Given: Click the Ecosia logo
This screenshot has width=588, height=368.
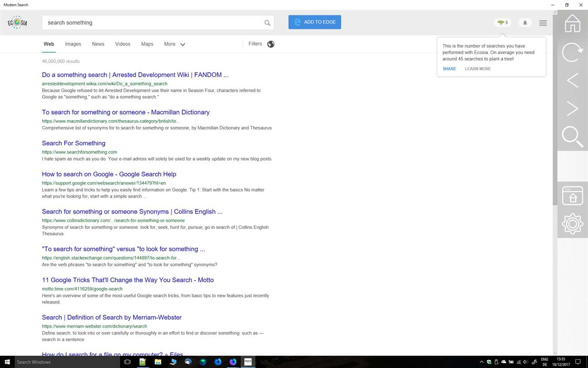Looking at the screenshot, I should tap(17, 22).
